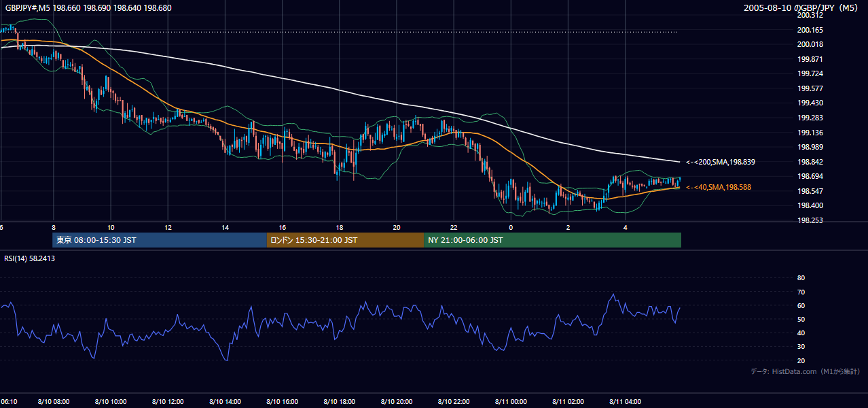Click the 8/10 10:00 time axis label

(x=111, y=402)
